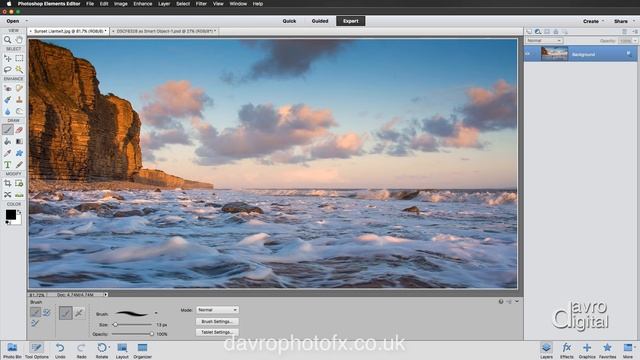Select the Clone Stamp tool
Screen dimensions: 640x360
pyautogui.click(x=19, y=100)
